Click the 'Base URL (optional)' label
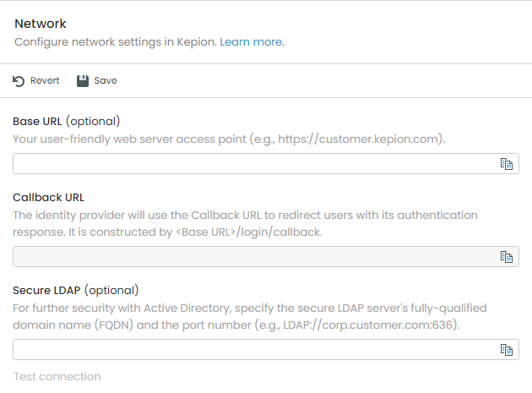 [67, 121]
